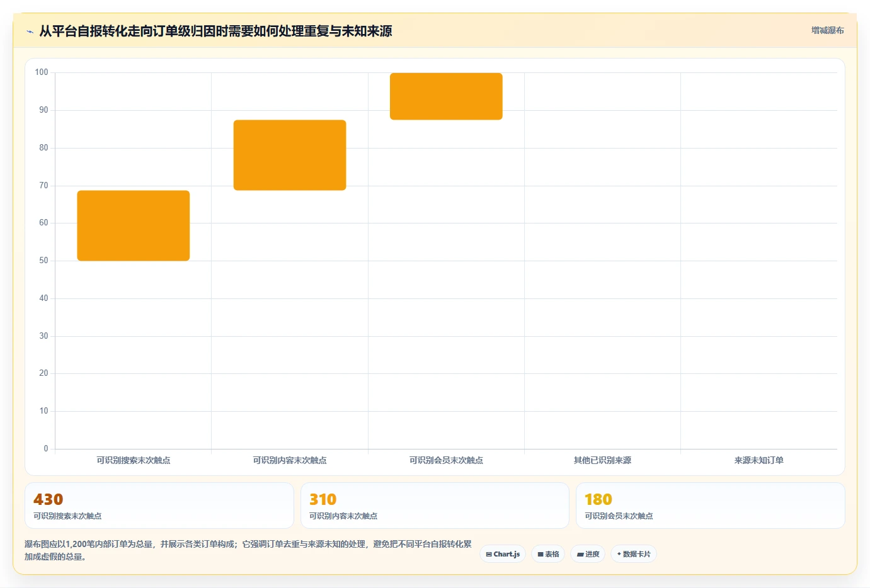The width and height of the screenshot is (870, 588).
Task: Click the y-axis value 70
Action: (x=43, y=186)
